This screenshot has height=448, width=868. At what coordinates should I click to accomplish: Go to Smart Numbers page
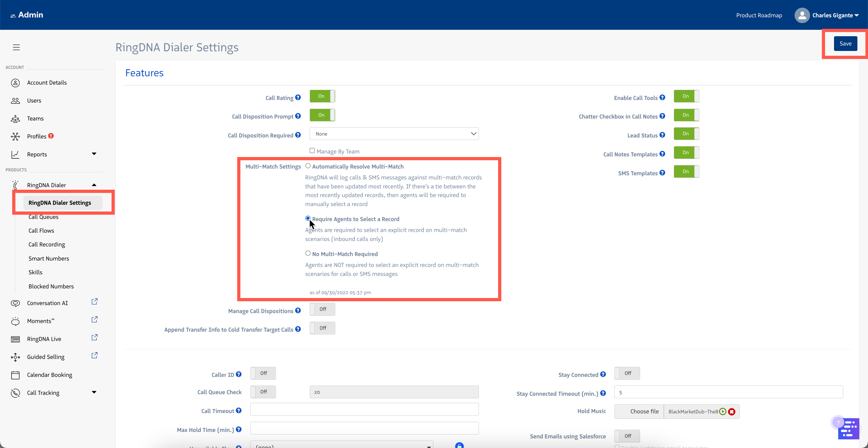coord(49,258)
